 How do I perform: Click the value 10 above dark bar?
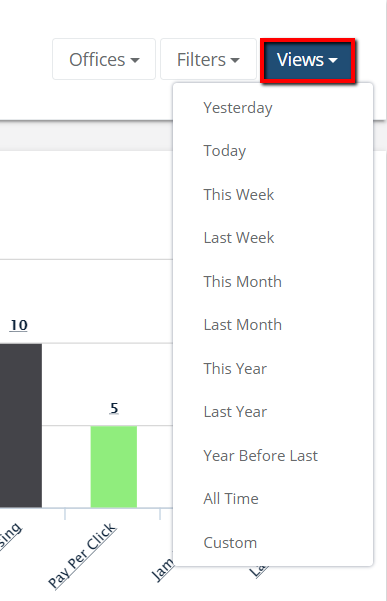coord(19,325)
